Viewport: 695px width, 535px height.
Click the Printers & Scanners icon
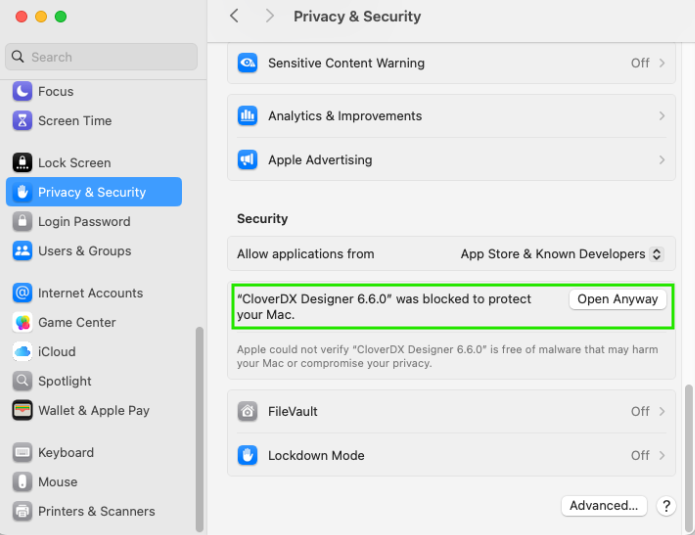pos(22,511)
